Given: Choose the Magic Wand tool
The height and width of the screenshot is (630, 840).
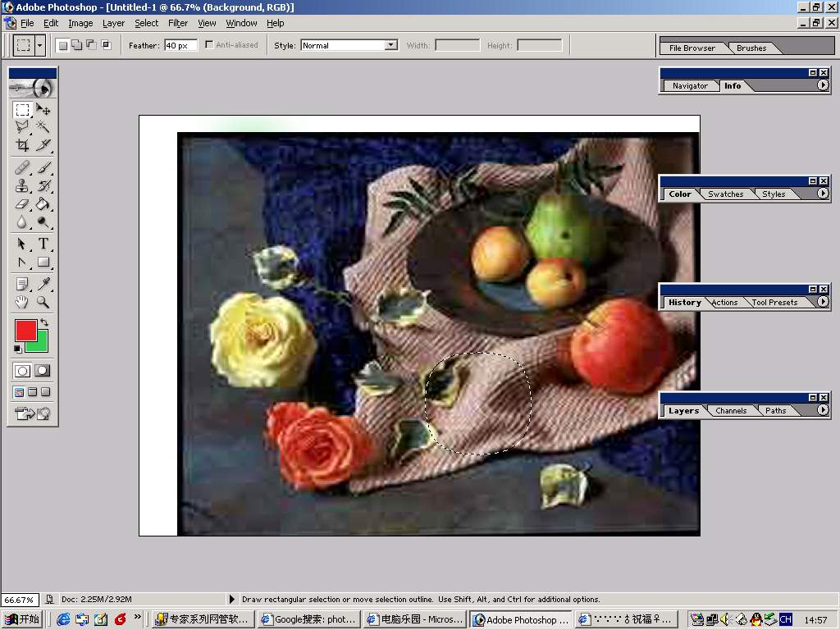Looking at the screenshot, I should (x=43, y=127).
